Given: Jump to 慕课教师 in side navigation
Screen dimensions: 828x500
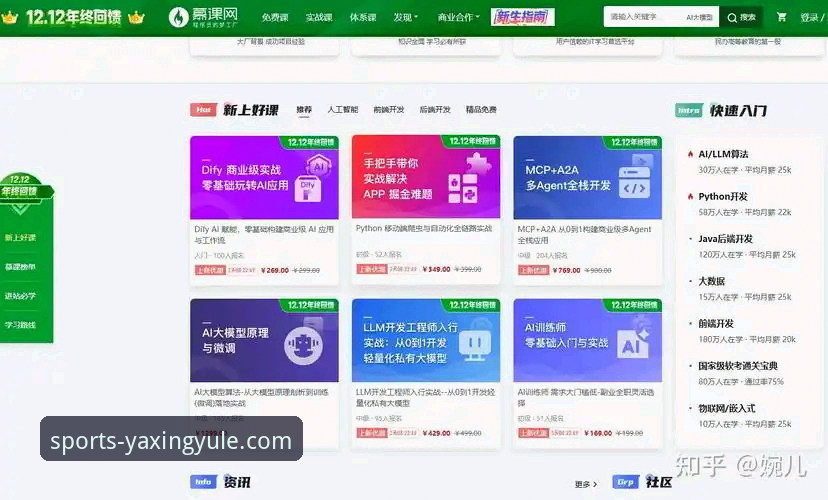Looking at the screenshot, I should (x=21, y=267).
